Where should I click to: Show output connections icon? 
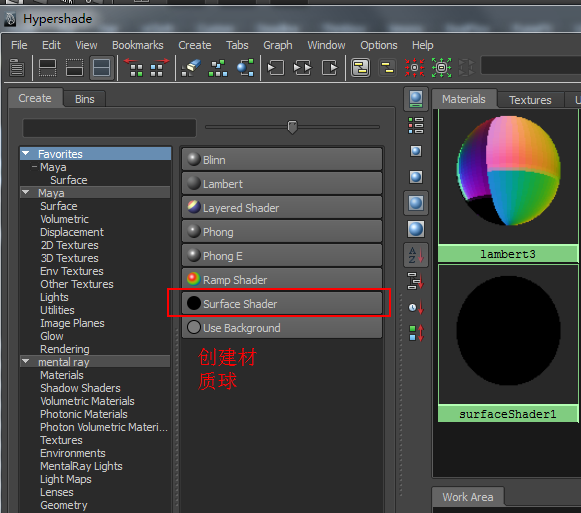(x=330, y=68)
